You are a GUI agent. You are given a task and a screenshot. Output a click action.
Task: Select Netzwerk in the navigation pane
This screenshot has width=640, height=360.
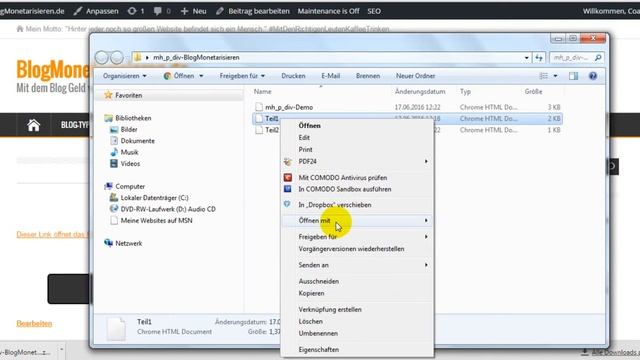(129, 243)
